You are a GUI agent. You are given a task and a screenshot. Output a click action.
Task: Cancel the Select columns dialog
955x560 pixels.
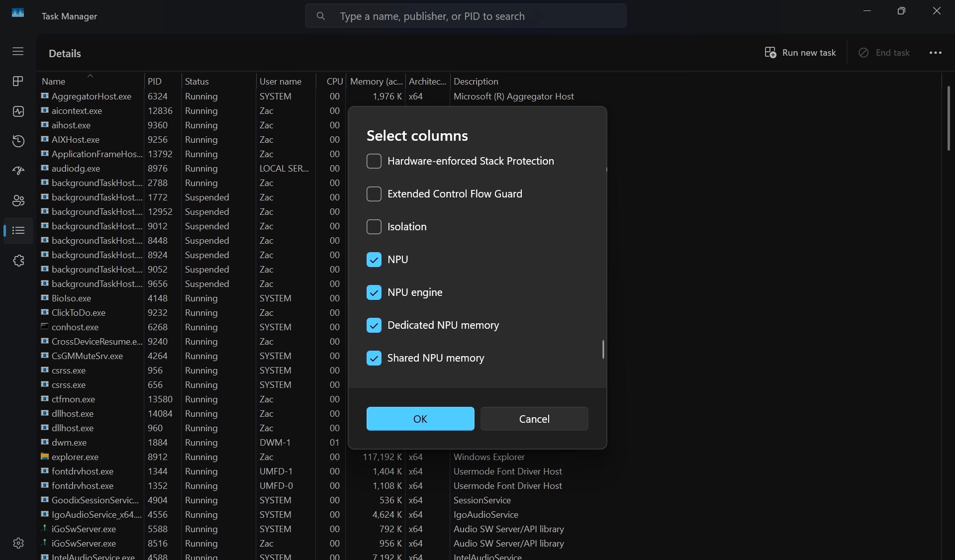point(534,419)
